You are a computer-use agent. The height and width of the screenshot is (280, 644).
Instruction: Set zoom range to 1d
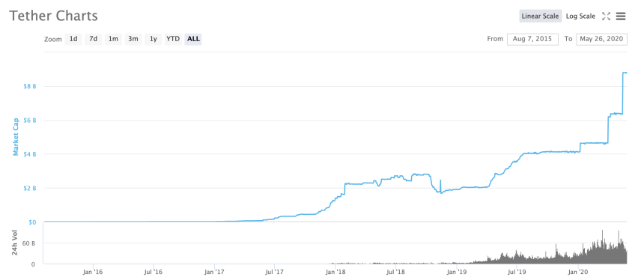click(73, 39)
